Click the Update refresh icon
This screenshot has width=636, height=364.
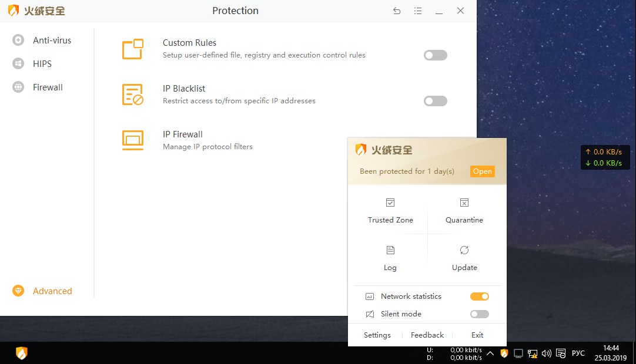coord(464,250)
